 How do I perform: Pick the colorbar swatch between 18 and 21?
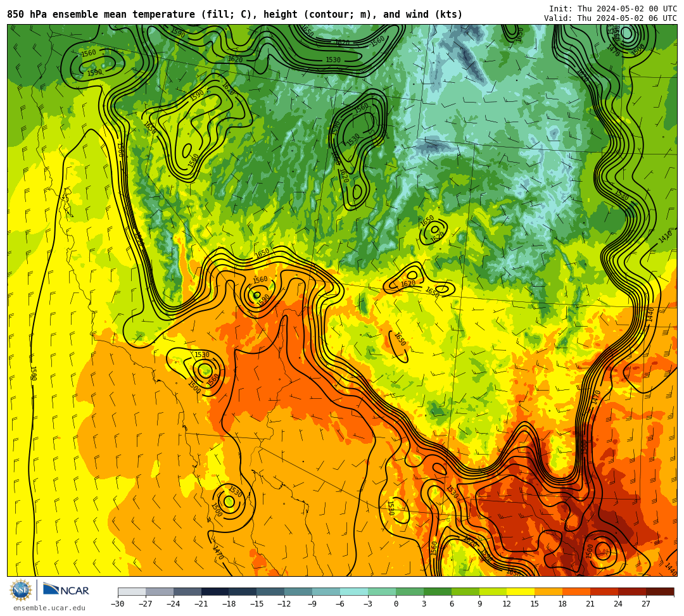pyautogui.click(x=577, y=591)
